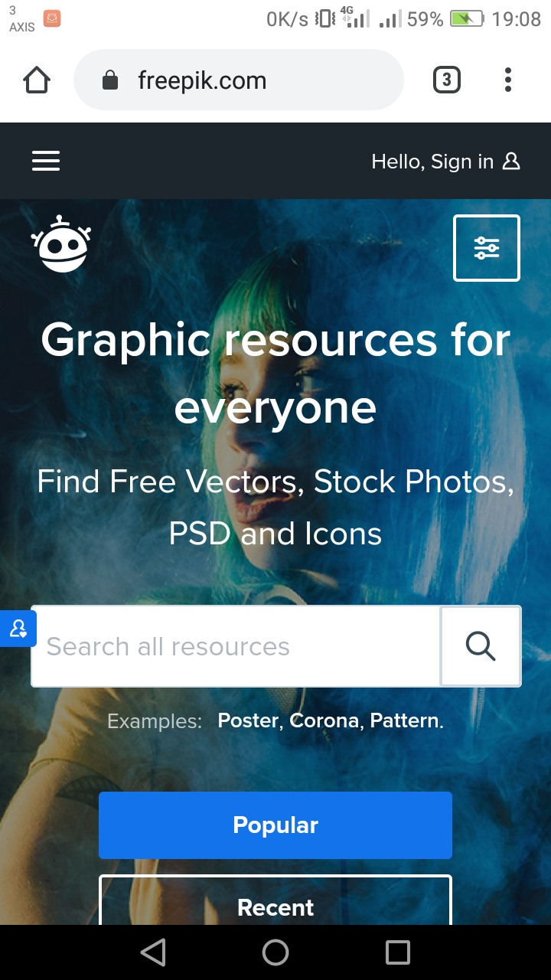Tap the browser home icon
This screenshot has width=551, height=980.
click(x=37, y=80)
